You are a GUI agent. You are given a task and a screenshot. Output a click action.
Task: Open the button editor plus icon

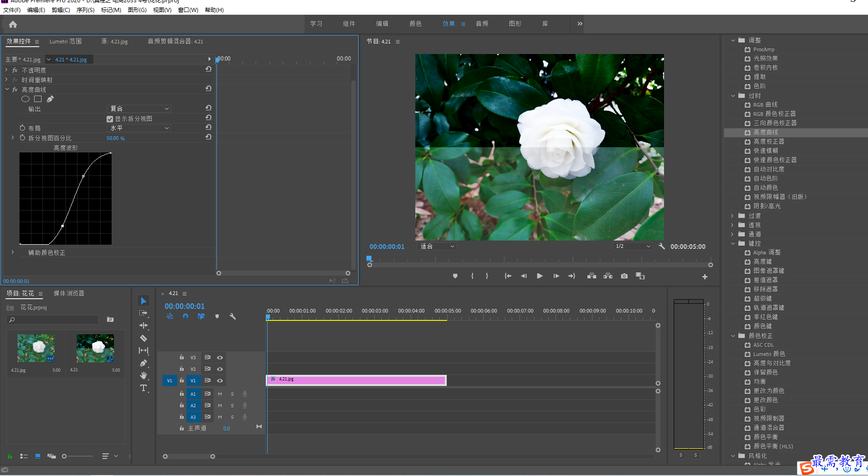tap(705, 277)
